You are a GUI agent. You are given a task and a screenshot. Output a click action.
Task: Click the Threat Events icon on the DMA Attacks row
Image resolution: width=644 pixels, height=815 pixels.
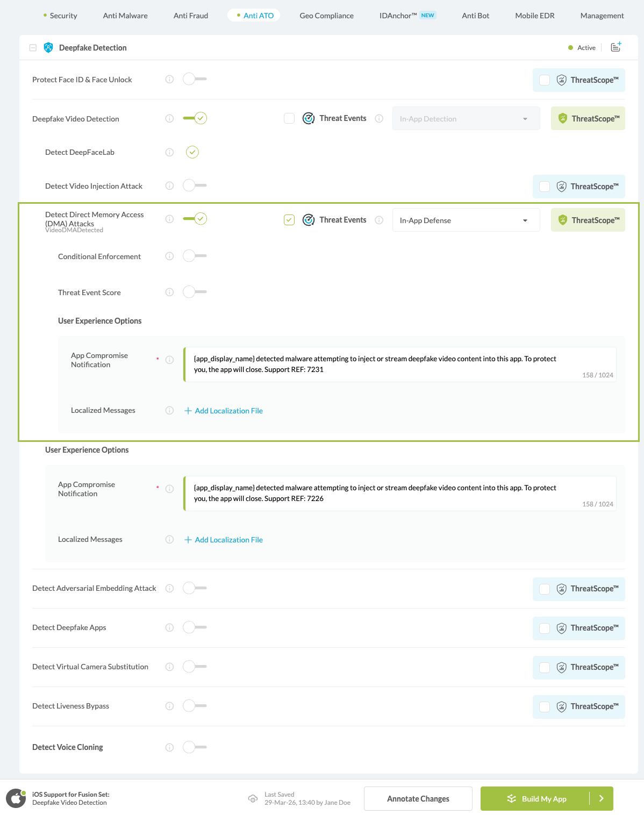pyautogui.click(x=309, y=220)
